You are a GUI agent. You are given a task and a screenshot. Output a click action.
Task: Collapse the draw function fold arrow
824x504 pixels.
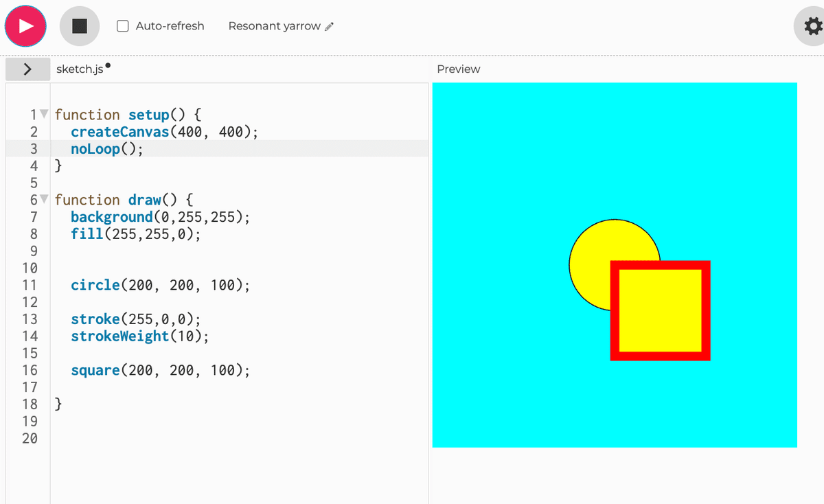(x=45, y=199)
